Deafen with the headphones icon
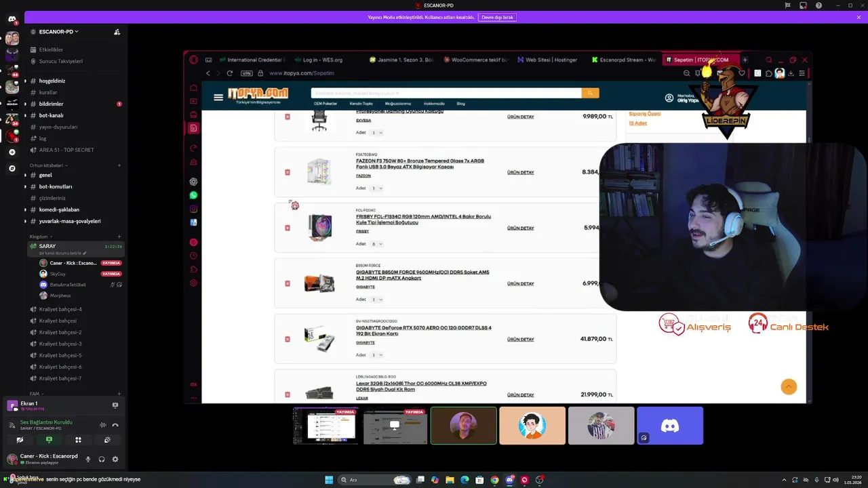Screen dimensions: 868x488 (x=102, y=459)
